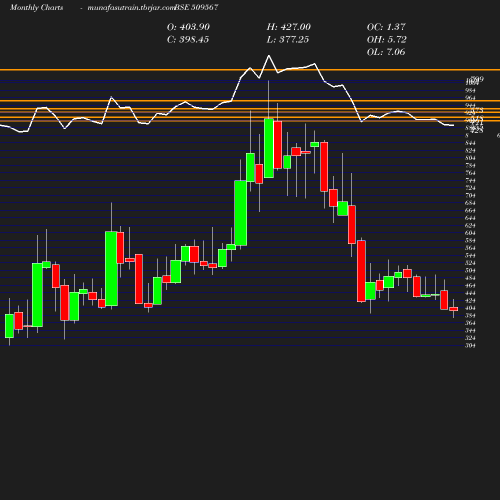500x500 pixels.
Task: Click the "BSE 509567" stock code
Action: pos(196,7)
